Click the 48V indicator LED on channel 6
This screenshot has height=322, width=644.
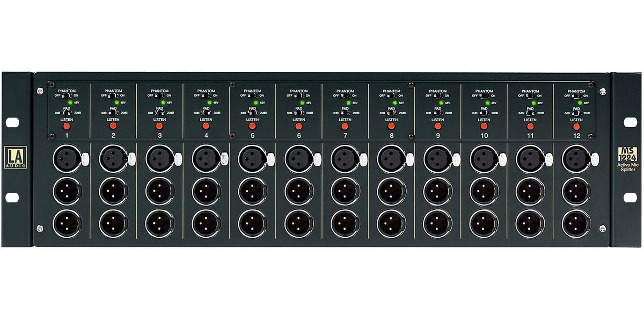click(x=303, y=102)
